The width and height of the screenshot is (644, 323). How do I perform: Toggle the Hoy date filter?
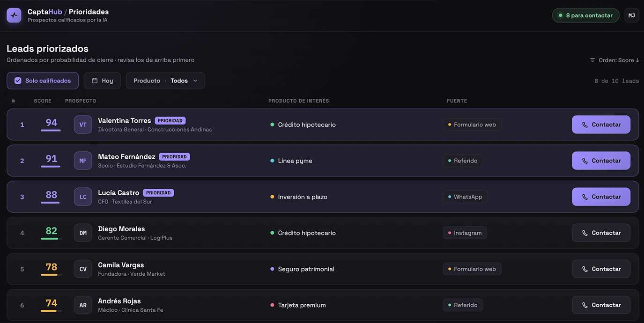[102, 81]
